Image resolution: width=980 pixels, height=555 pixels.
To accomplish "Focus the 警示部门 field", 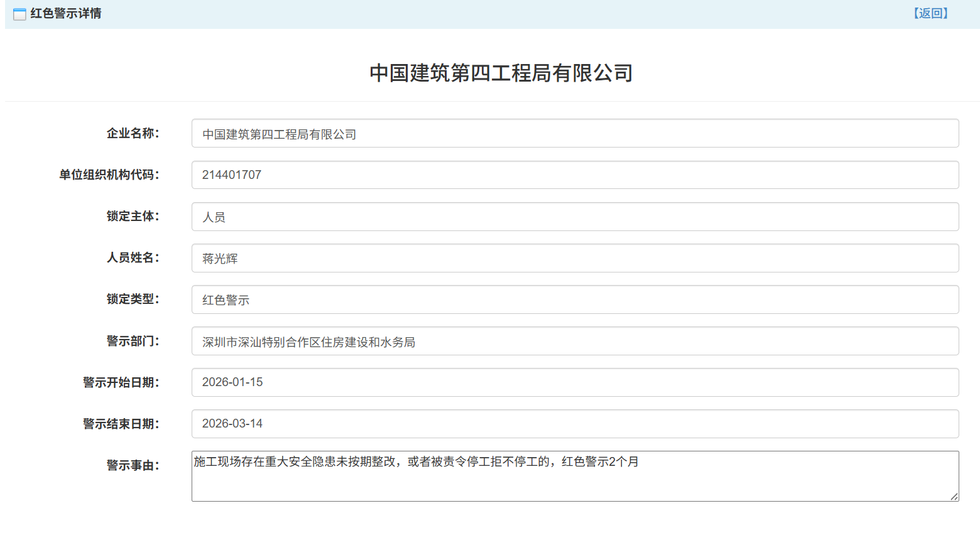I will tap(575, 341).
